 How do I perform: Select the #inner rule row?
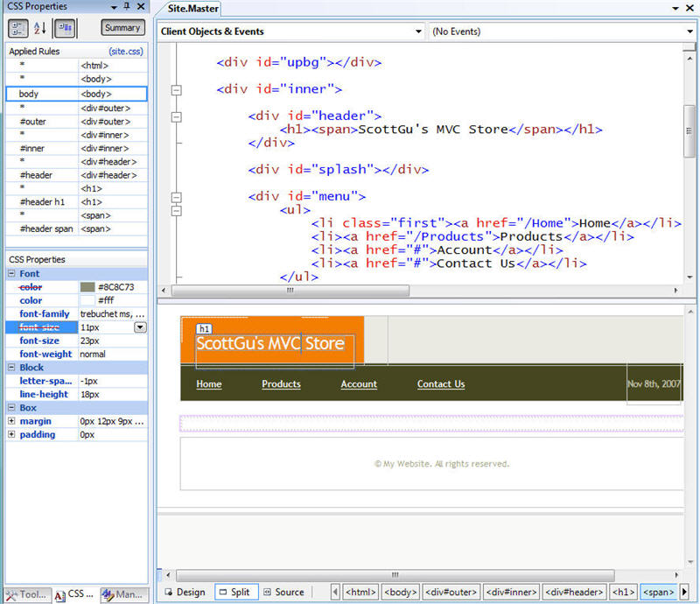point(76,148)
